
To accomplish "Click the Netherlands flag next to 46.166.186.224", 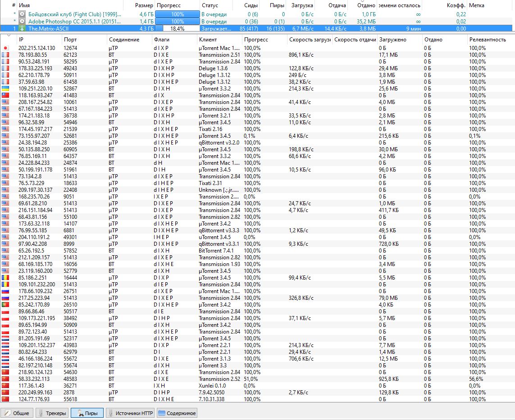I will click(x=5, y=359).
